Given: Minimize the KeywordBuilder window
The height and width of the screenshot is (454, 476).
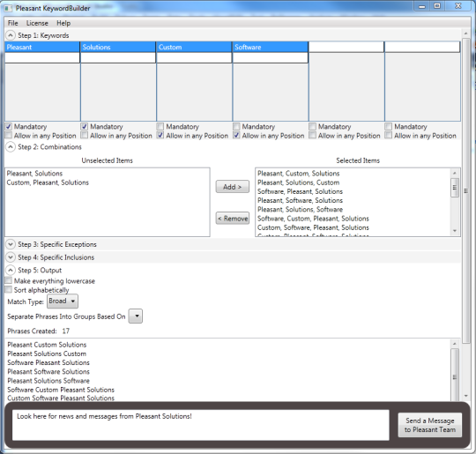Looking at the screenshot, I should tap(422, 6).
